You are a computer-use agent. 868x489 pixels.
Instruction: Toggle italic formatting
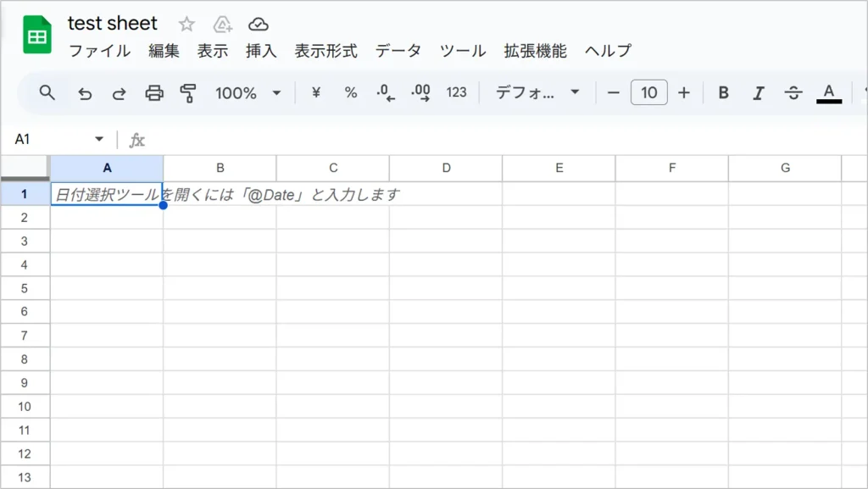pos(759,92)
